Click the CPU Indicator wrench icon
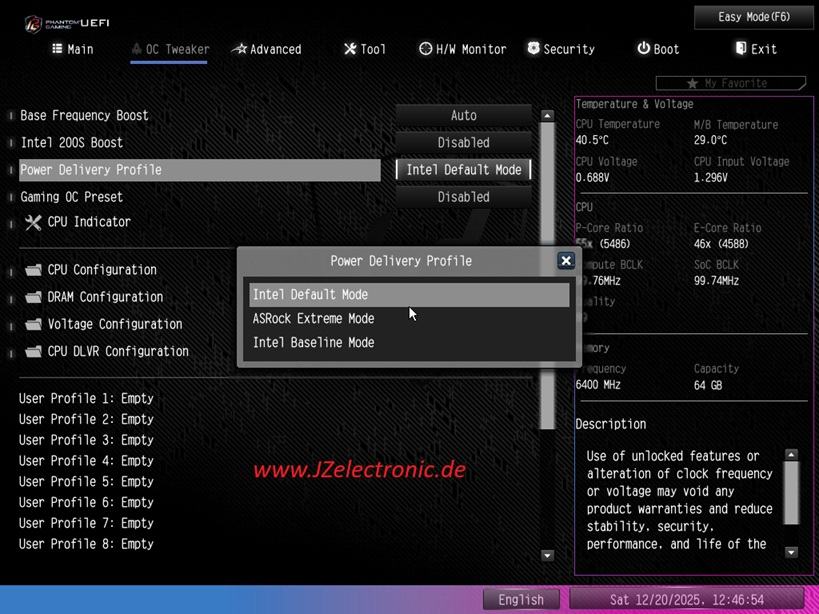 (33, 223)
